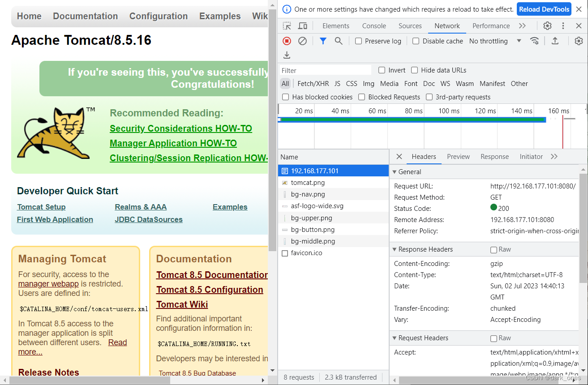Click the 100 ms timeline overview marker

(449, 111)
